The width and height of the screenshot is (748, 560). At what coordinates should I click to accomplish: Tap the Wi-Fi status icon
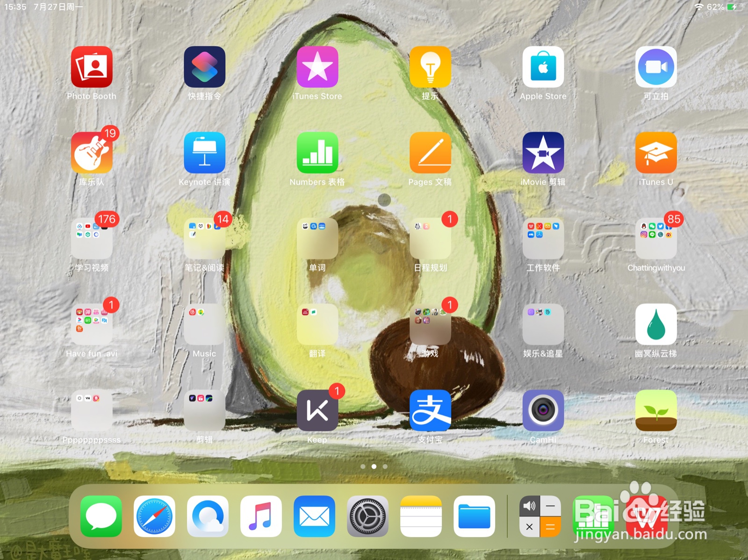699,7
